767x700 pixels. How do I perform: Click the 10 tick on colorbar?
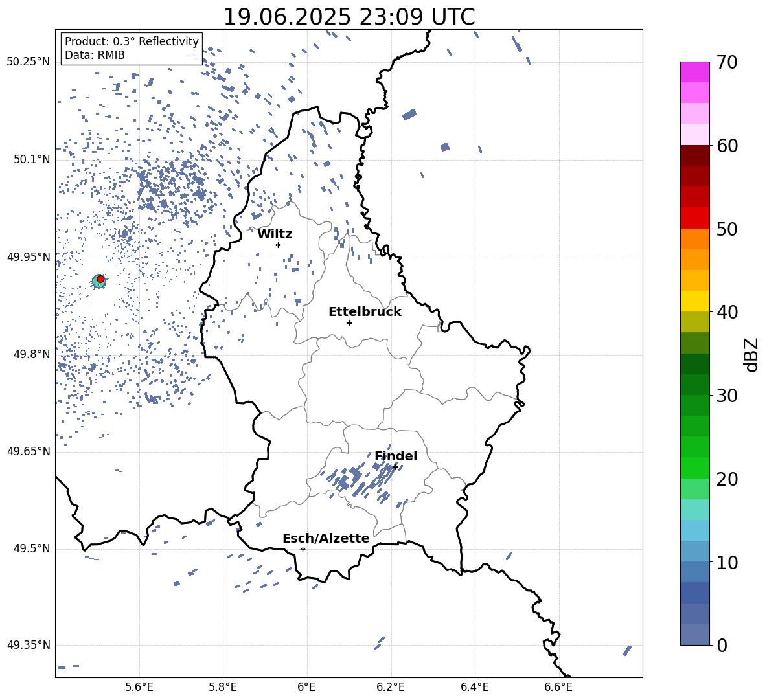pyautogui.click(x=727, y=563)
